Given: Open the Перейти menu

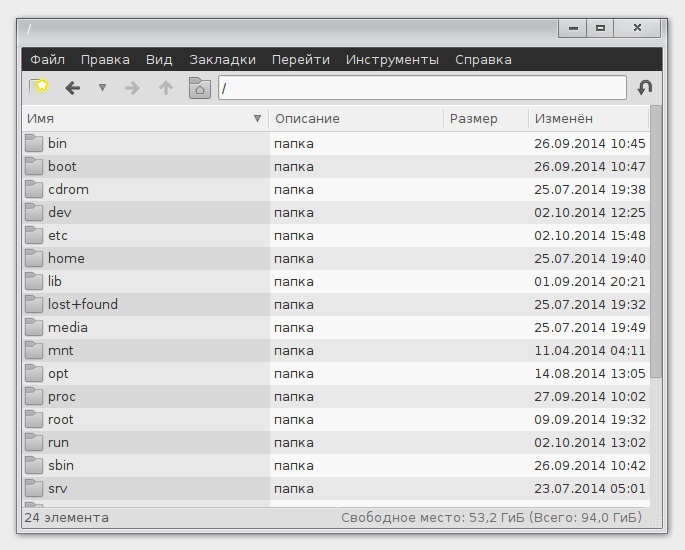Looking at the screenshot, I should point(301,59).
